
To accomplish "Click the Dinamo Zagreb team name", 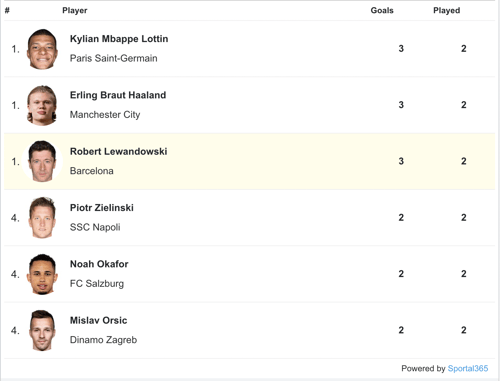I will 103,340.
